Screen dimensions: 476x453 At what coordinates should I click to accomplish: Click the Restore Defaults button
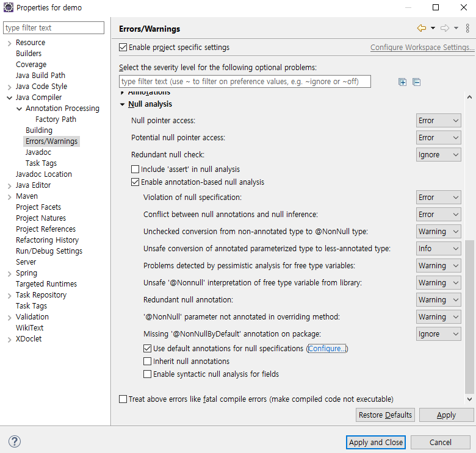point(385,415)
